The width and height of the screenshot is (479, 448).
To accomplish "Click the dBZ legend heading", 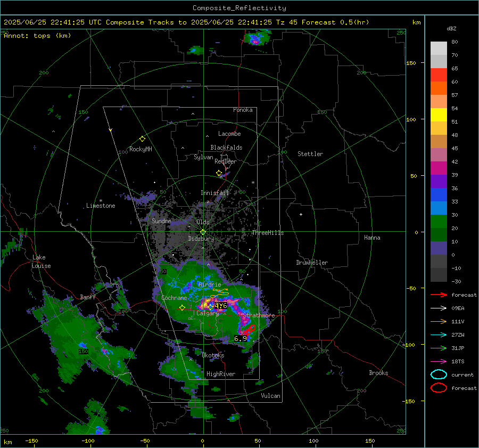I will 451,28.
